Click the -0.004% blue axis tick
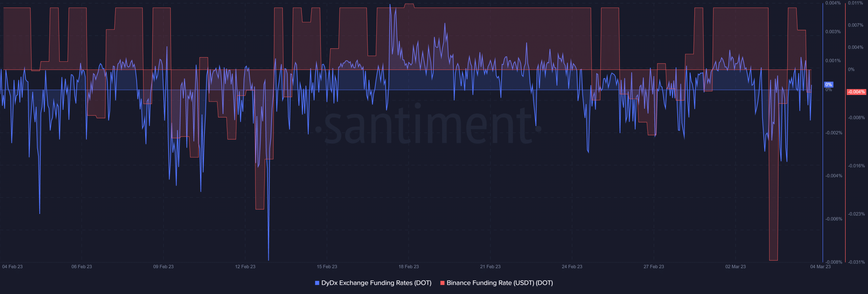This screenshot has height=294, width=868. (834, 176)
